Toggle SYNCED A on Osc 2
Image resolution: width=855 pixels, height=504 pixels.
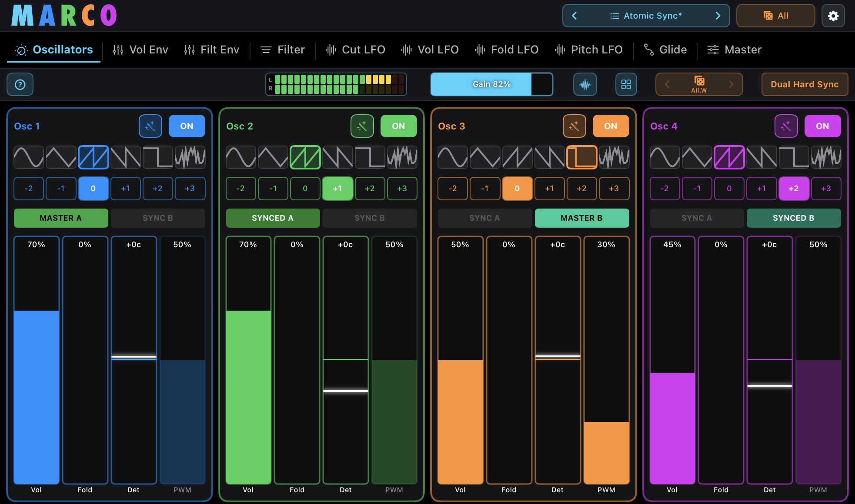point(273,218)
